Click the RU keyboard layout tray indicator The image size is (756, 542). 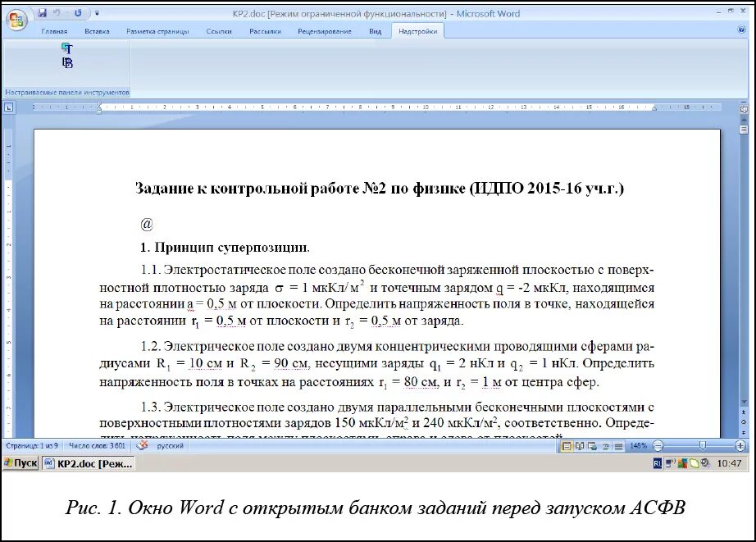[657, 463]
